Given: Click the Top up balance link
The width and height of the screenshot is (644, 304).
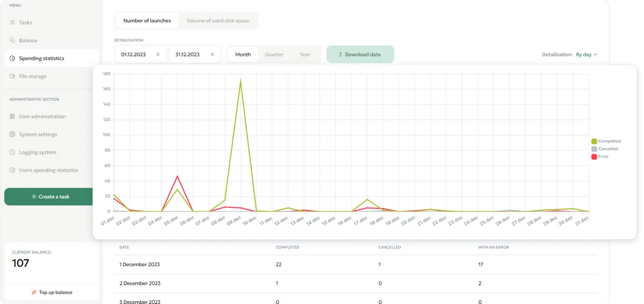Looking at the screenshot, I should tap(51, 292).
